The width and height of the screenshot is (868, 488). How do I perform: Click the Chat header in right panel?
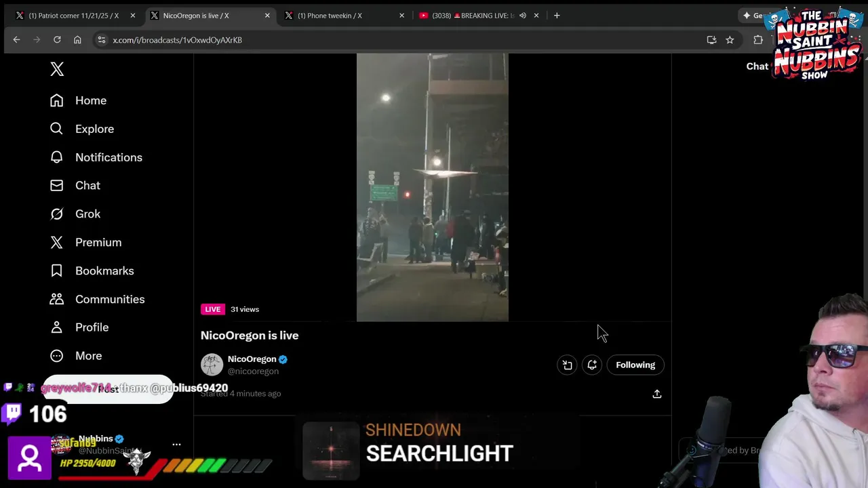pyautogui.click(x=757, y=66)
